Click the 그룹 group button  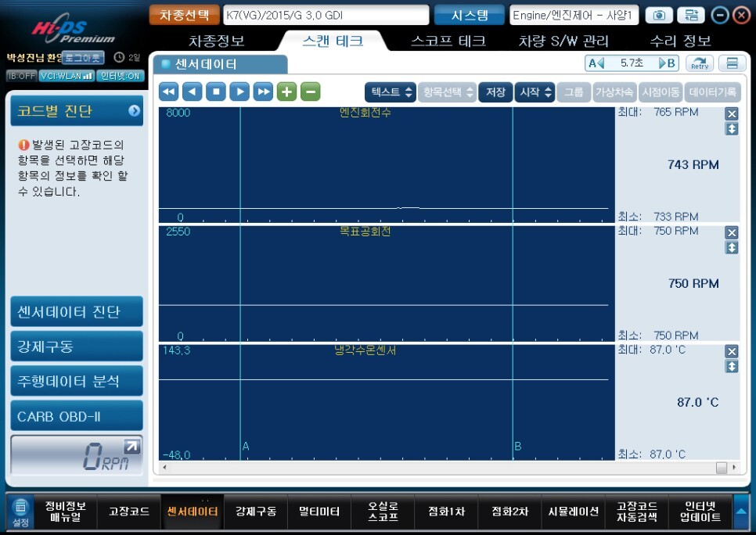[x=574, y=92]
